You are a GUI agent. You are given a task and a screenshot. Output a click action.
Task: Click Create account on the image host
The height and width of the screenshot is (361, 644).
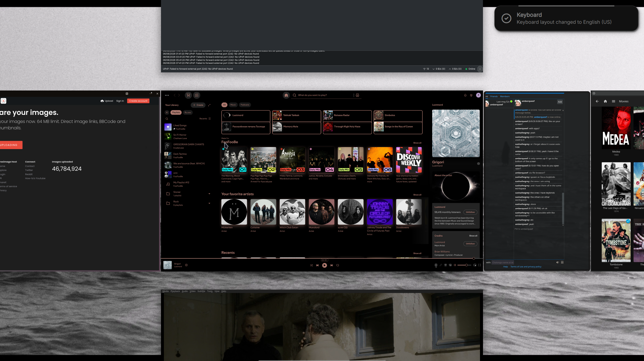click(138, 101)
